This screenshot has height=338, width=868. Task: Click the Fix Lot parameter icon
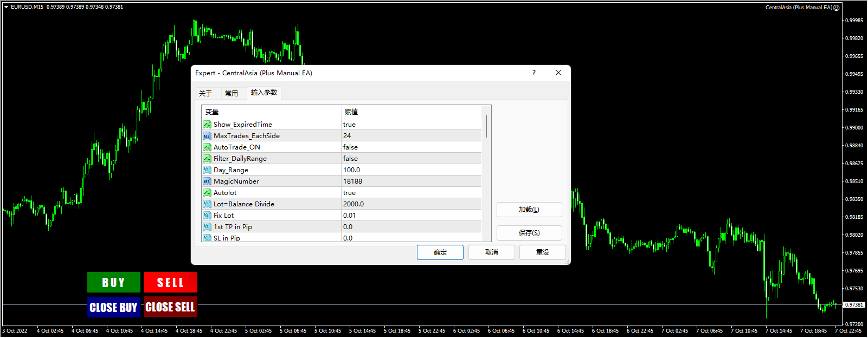[207, 216]
